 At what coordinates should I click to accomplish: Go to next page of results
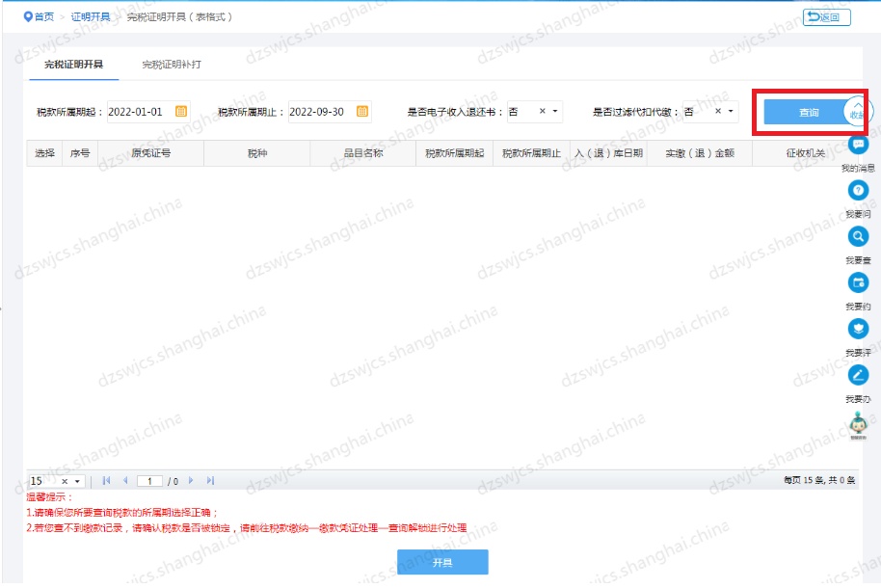point(191,481)
